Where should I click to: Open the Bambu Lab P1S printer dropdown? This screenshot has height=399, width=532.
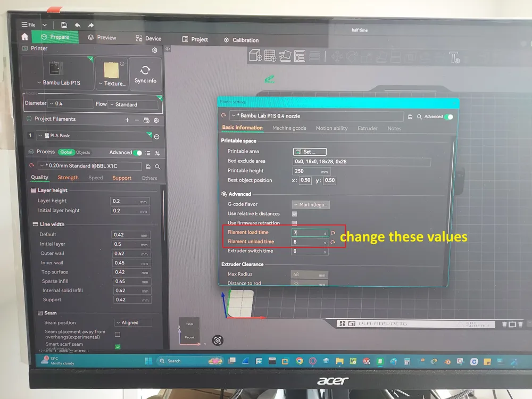coord(59,83)
